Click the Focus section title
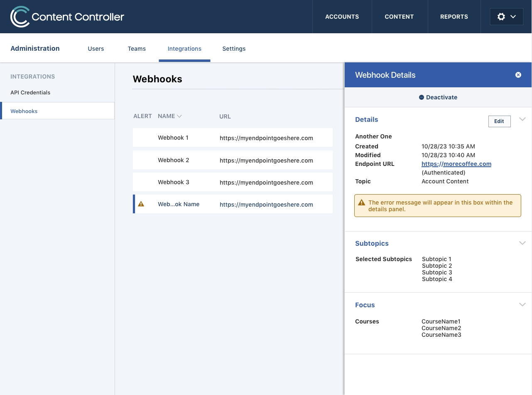This screenshot has width=532, height=395. point(365,305)
